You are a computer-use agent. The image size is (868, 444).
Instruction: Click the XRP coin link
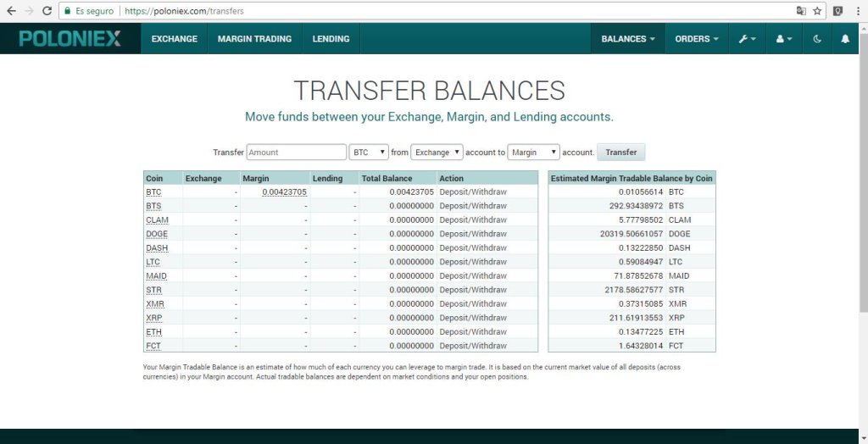coord(154,318)
